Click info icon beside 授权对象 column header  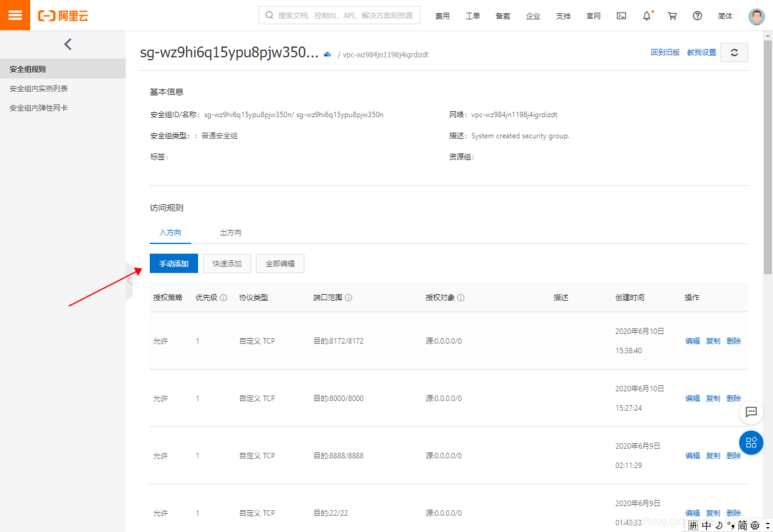coord(461,298)
